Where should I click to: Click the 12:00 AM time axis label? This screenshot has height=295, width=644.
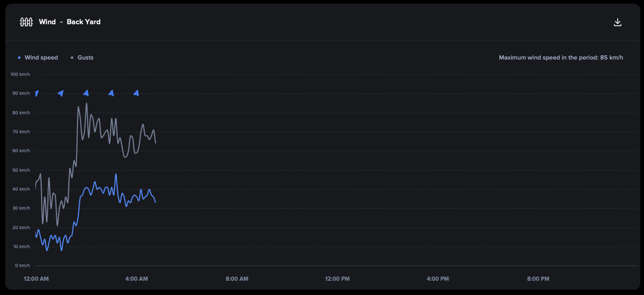[36, 279]
